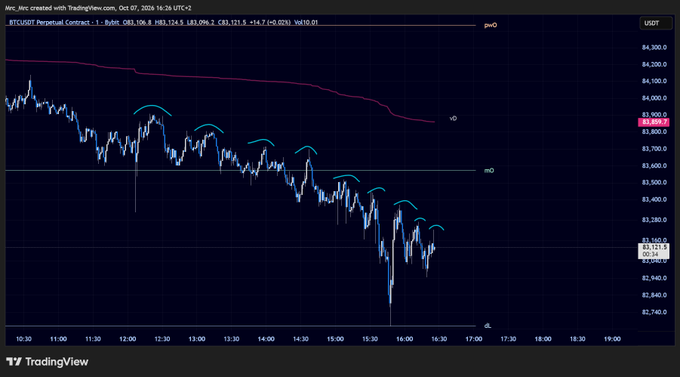Click the 83,280.0 price axis label
Viewport: 680px width, 377px height.
[x=654, y=220]
